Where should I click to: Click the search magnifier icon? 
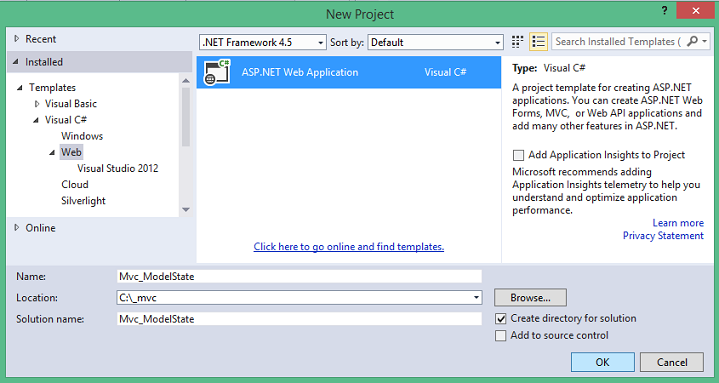(692, 41)
